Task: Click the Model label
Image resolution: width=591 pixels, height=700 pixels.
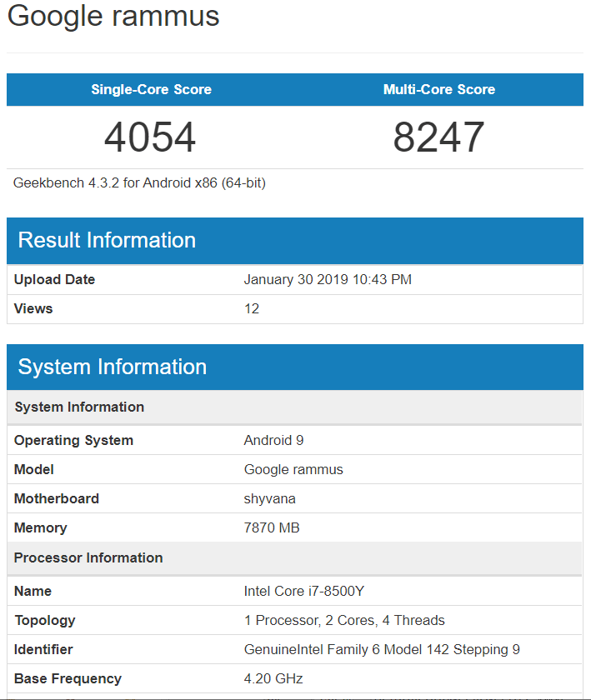Action: (34, 469)
